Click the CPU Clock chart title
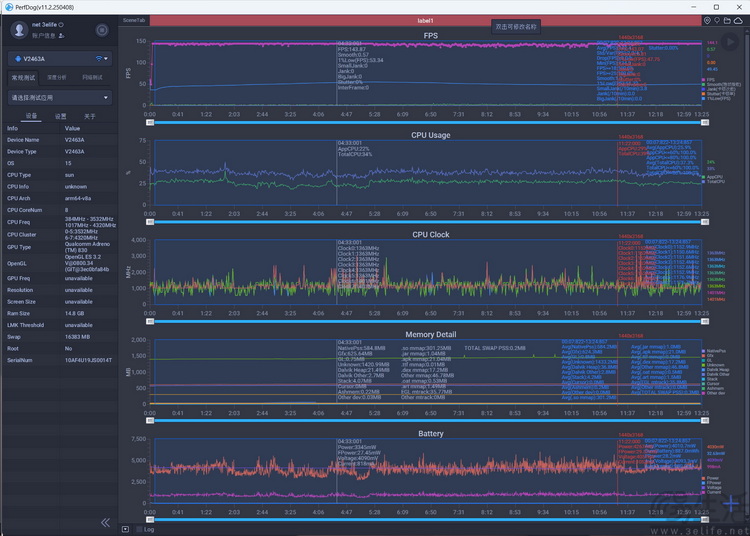 pos(430,235)
